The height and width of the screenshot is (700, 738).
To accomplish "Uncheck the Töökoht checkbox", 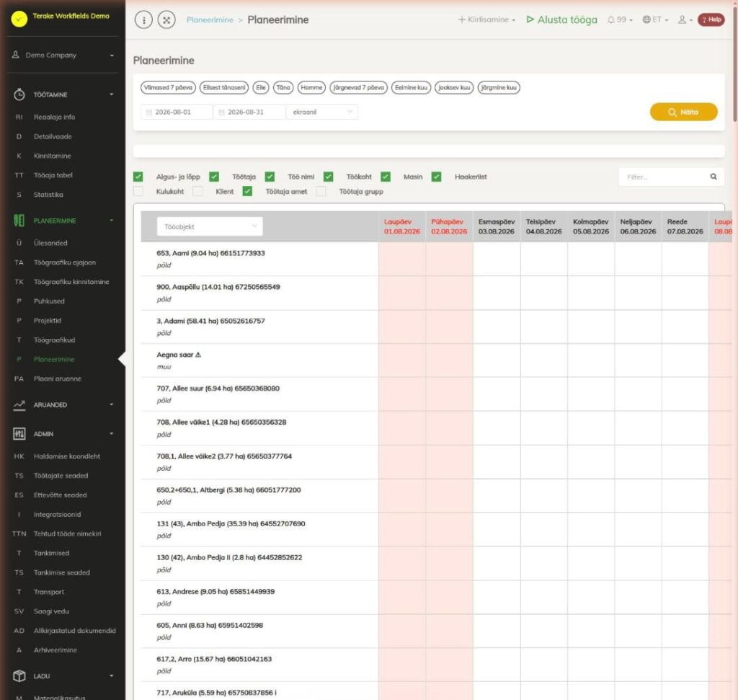I will click(329, 177).
